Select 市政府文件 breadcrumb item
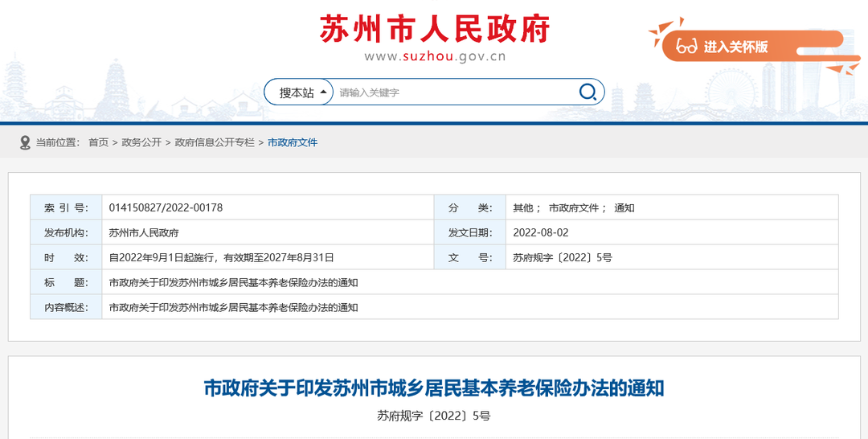Viewport: 868px width, 439px height. tap(293, 142)
